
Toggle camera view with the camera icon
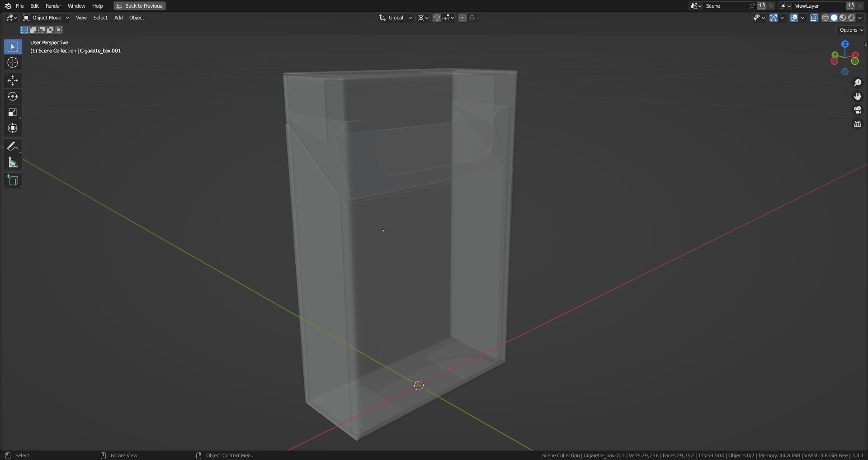click(858, 110)
